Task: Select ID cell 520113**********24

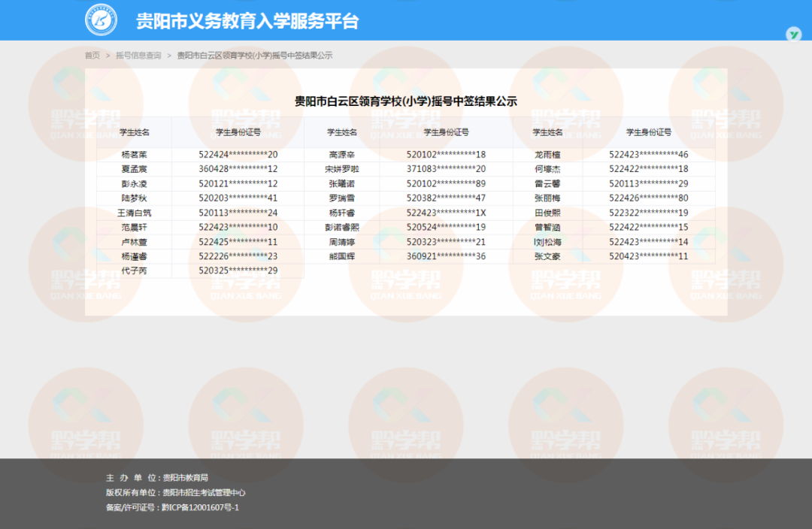Action: tap(238, 213)
